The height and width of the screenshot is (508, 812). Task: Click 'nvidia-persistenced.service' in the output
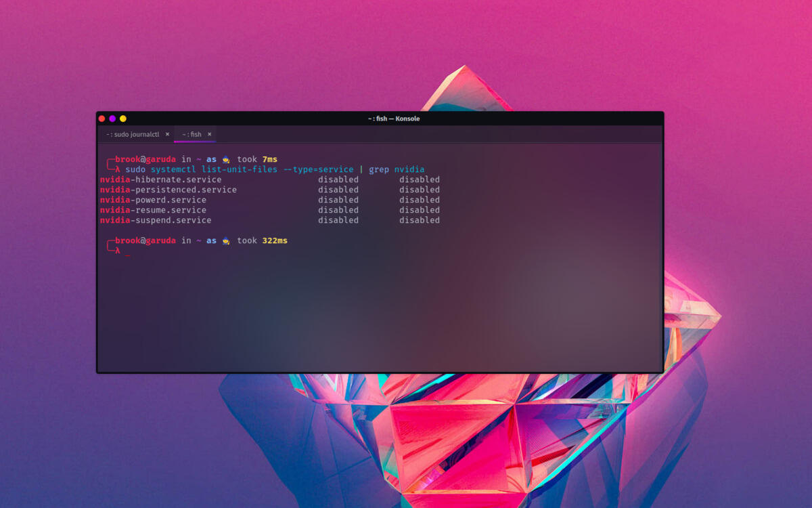coord(168,190)
